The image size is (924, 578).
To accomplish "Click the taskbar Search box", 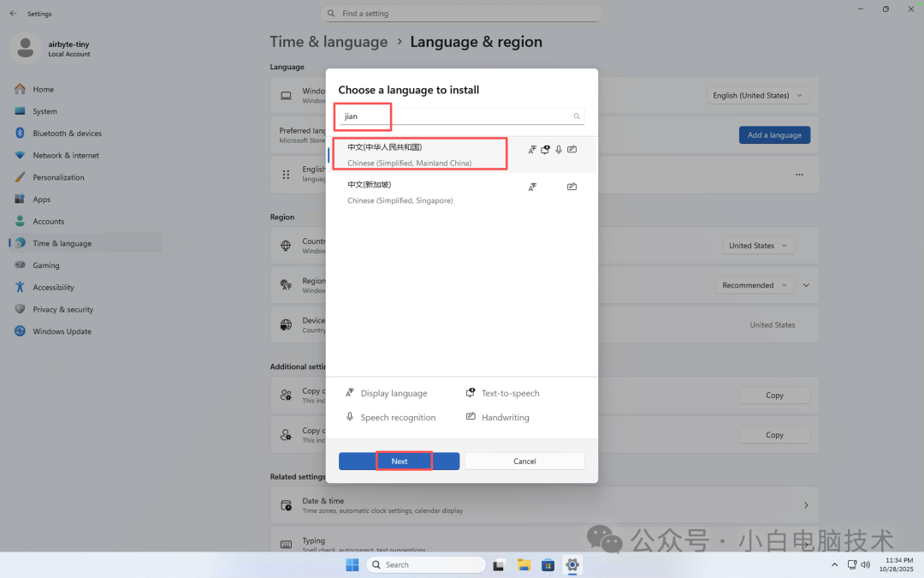I will tap(426, 564).
